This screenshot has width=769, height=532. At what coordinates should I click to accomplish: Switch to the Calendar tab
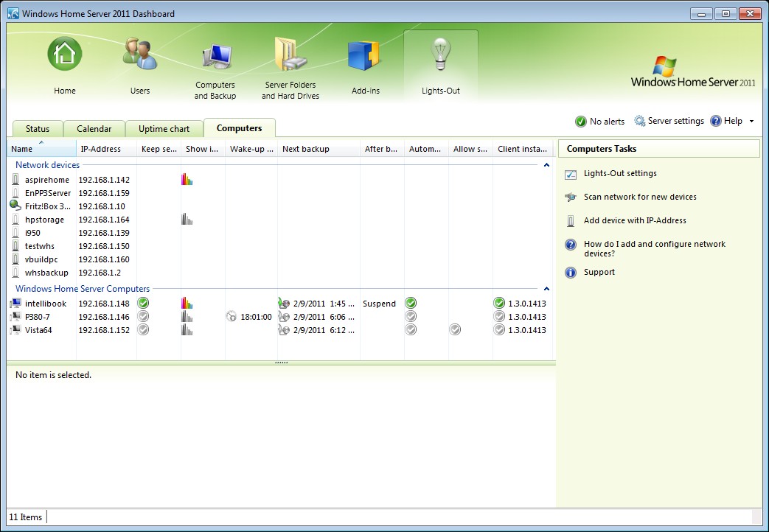tap(94, 129)
